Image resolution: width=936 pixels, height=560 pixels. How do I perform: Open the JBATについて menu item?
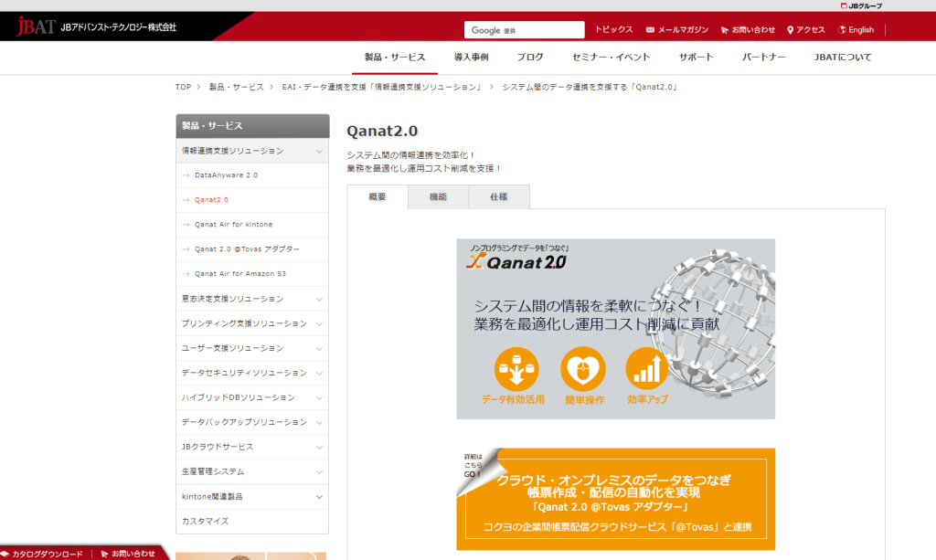pyautogui.click(x=843, y=58)
